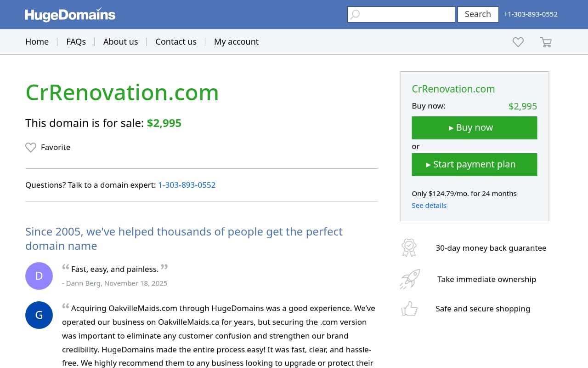Click the Search button
This screenshot has height=368, width=588.
click(x=478, y=14)
